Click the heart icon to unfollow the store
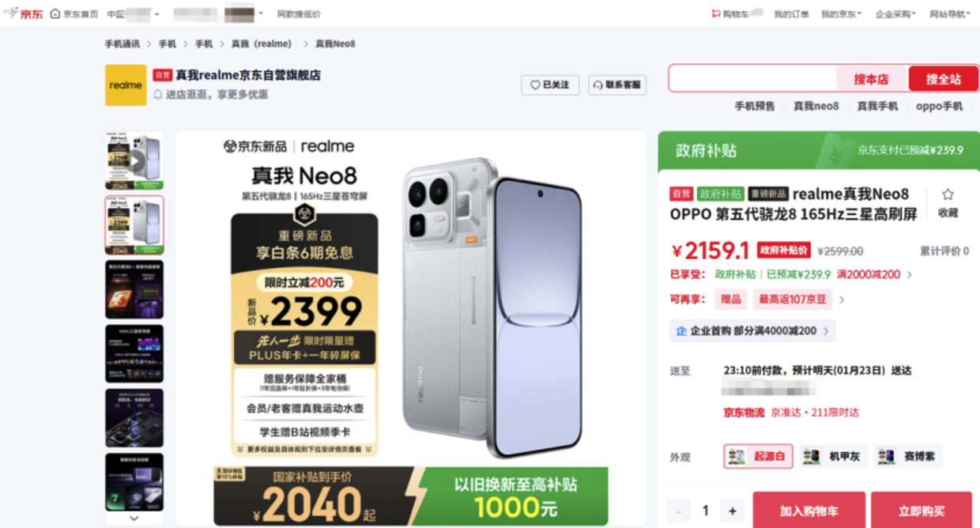This screenshot has height=528, width=980. point(535,85)
